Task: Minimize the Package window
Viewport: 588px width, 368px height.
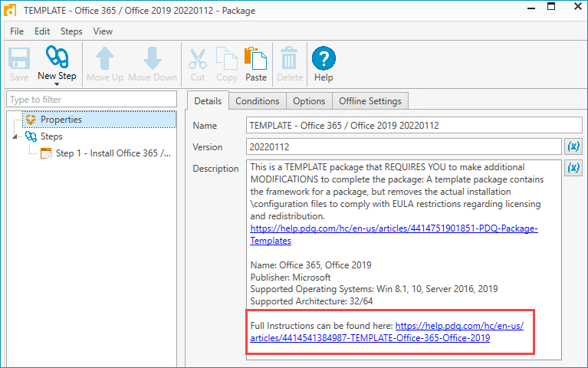Action: click(x=531, y=8)
